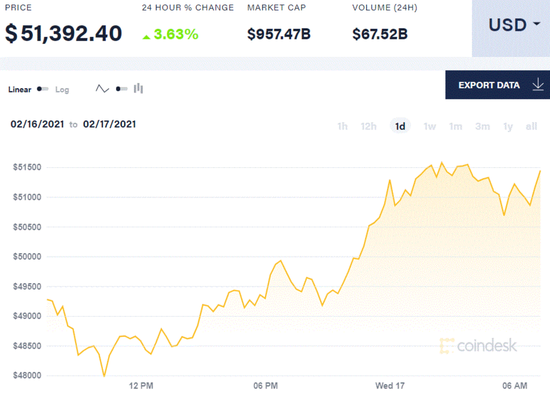Click the 24 HOUR % CHANGE heading
The height and width of the screenshot is (398, 550).
click(188, 8)
